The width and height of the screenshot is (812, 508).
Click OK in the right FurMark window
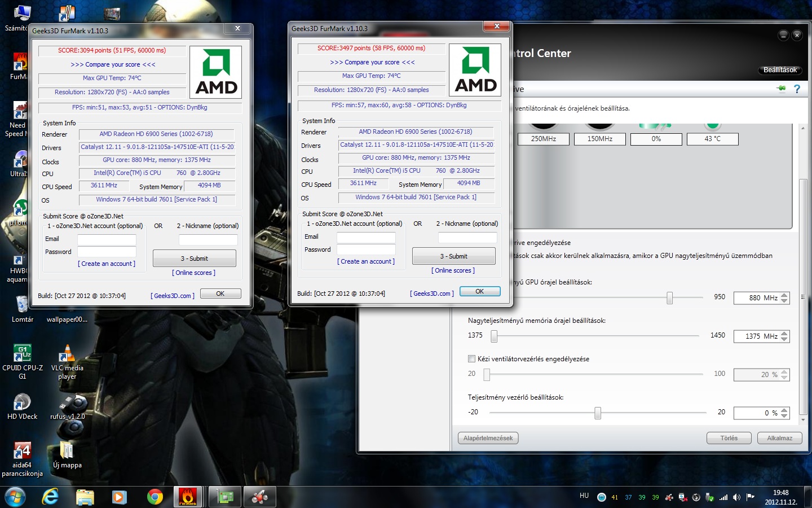pyautogui.click(x=480, y=291)
